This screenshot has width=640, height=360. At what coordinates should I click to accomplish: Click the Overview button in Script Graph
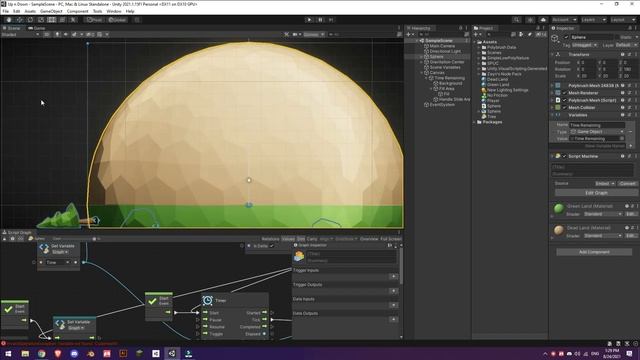pos(369,239)
